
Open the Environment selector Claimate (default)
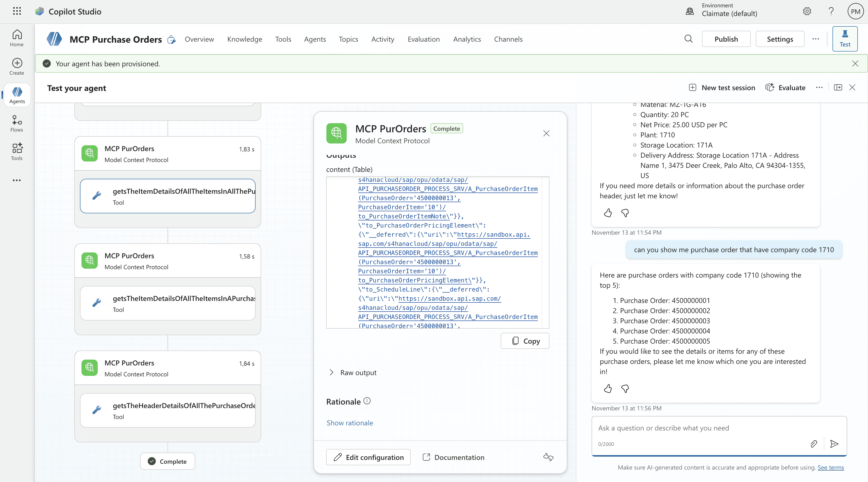coord(729,13)
